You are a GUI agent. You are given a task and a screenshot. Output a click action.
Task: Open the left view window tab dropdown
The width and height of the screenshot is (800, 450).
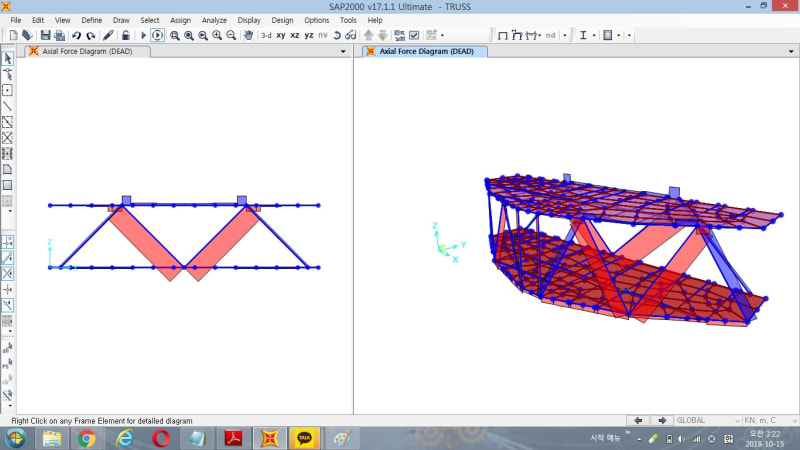(x=343, y=52)
